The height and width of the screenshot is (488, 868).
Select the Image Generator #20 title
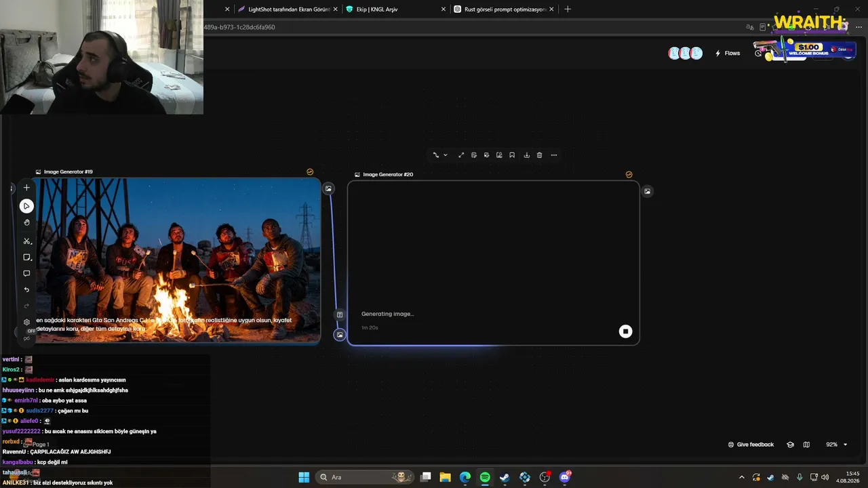(388, 175)
